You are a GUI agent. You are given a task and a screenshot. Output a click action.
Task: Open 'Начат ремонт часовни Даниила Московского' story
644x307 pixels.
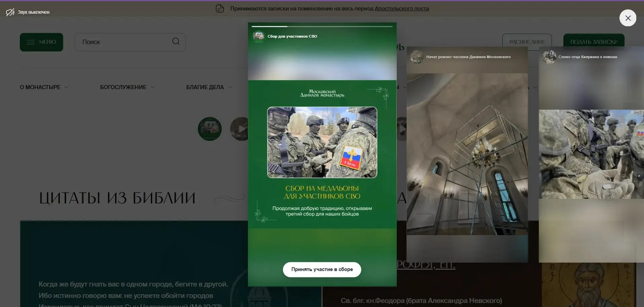click(467, 155)
